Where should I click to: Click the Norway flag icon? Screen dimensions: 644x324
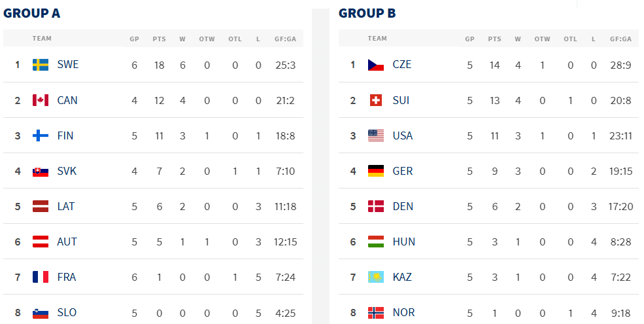tap(376, 312)
